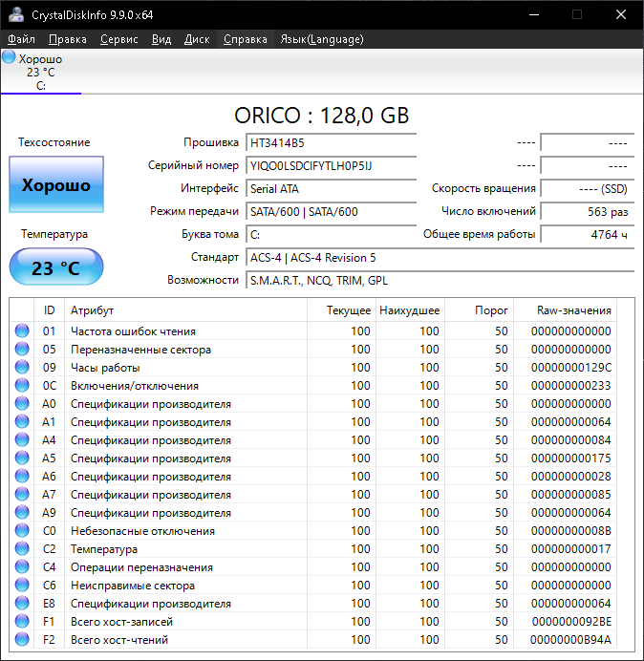This screenshot has width=644, height=661.
Task: Select the Небезопасные отключения attribute text
Action: coord(142,531)
